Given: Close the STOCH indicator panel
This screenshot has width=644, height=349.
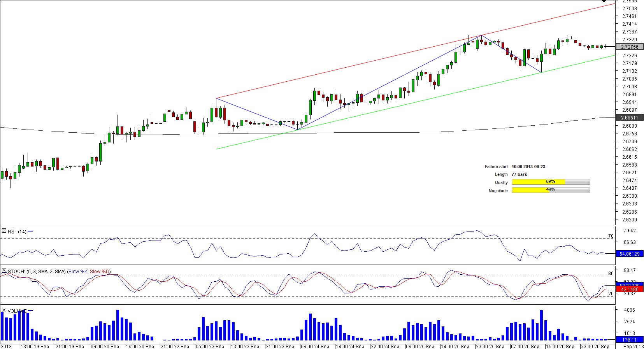Looking at the screenshot, I should pyautogui.click(x=4, y=271).
